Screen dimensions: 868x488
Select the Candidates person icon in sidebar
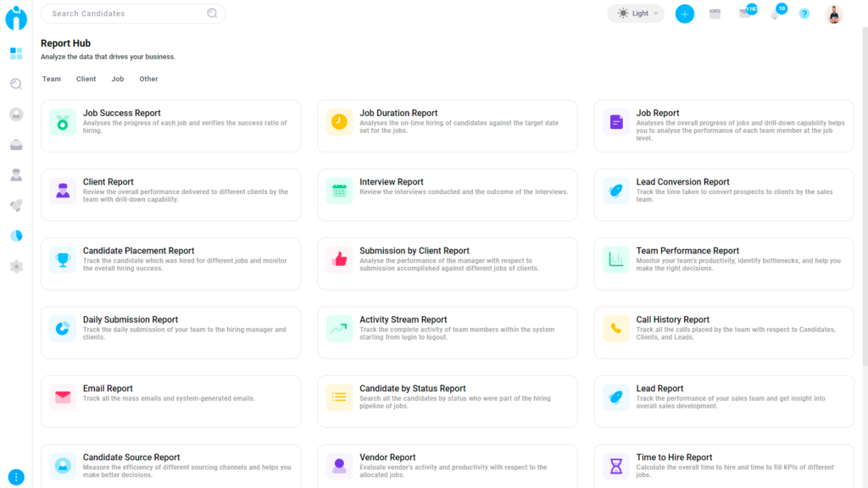(15, 175)
